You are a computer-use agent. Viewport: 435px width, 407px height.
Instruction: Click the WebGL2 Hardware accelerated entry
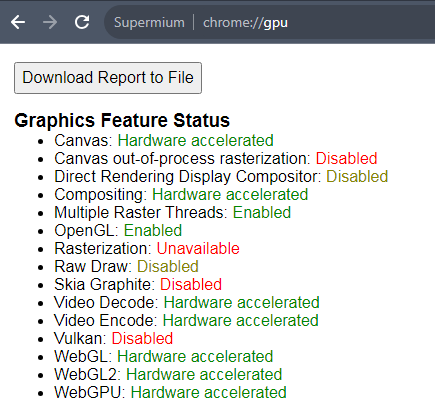tap(168, 374)
